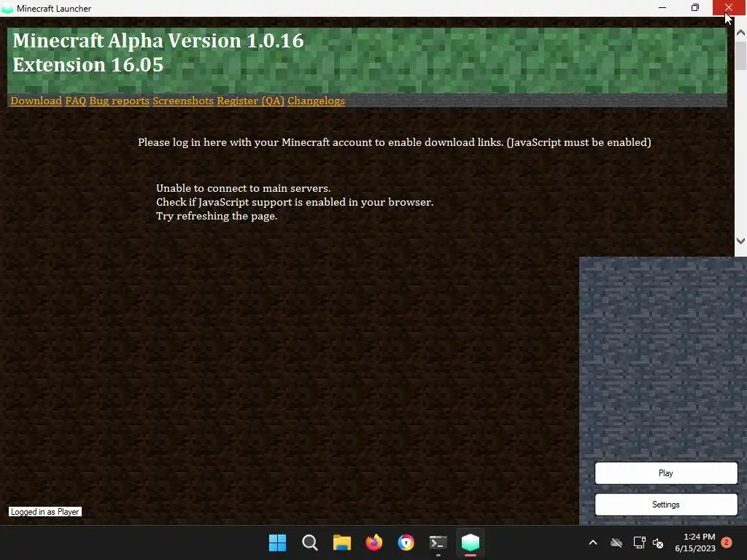
Task: Click the 'Minecraft Alpha Version 1.0.16' heading
Action: point(158,41)
